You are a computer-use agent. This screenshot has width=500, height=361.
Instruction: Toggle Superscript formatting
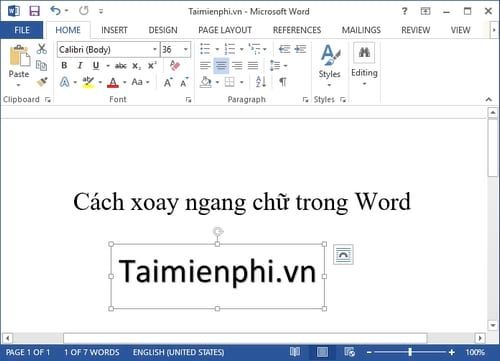click(152, 65)
